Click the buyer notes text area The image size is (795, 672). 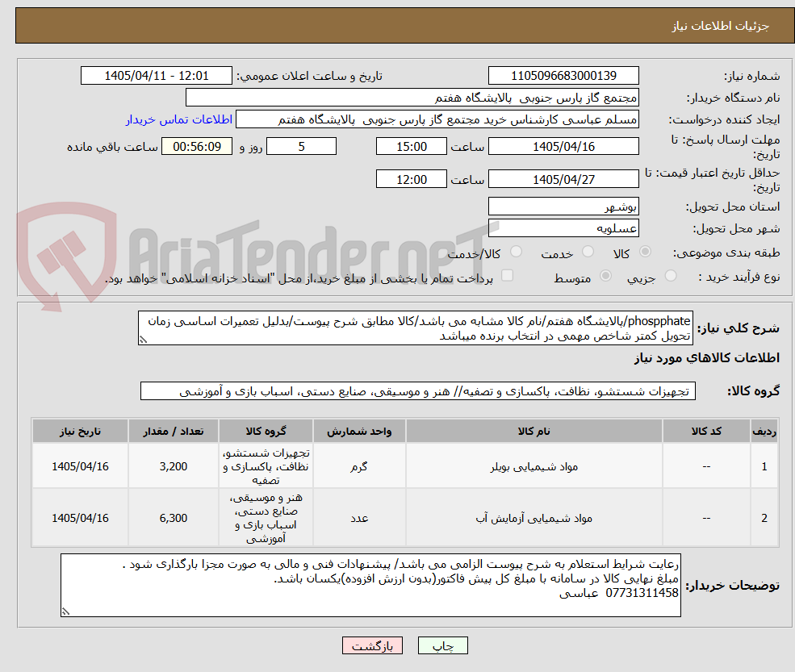(370, 586)
